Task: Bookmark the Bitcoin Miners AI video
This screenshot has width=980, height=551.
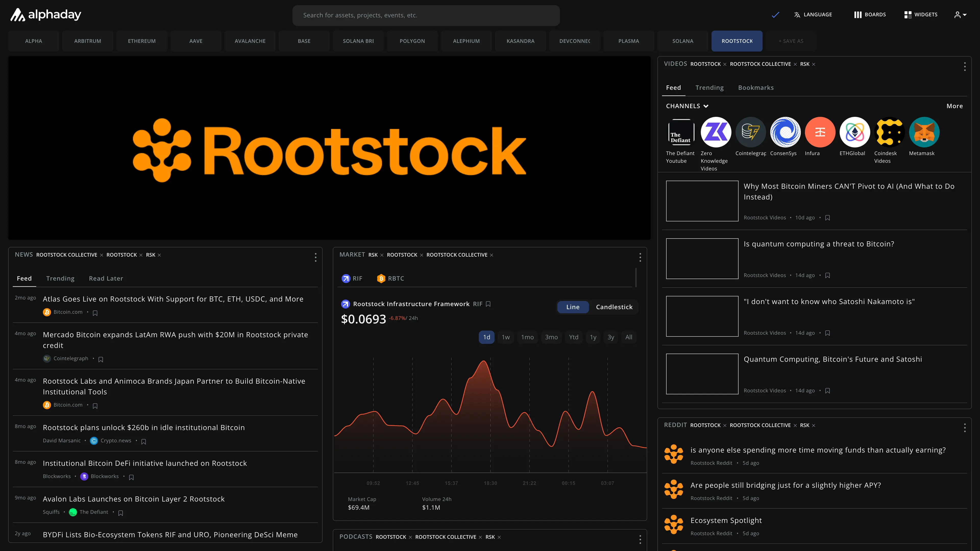Action: 827,218
